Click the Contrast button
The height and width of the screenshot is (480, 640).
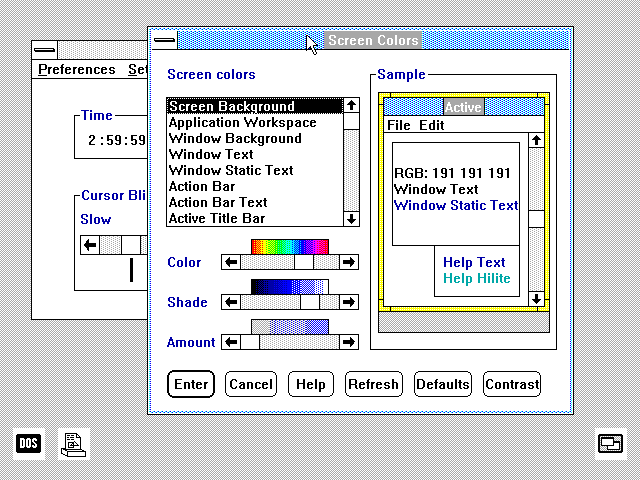512,384
